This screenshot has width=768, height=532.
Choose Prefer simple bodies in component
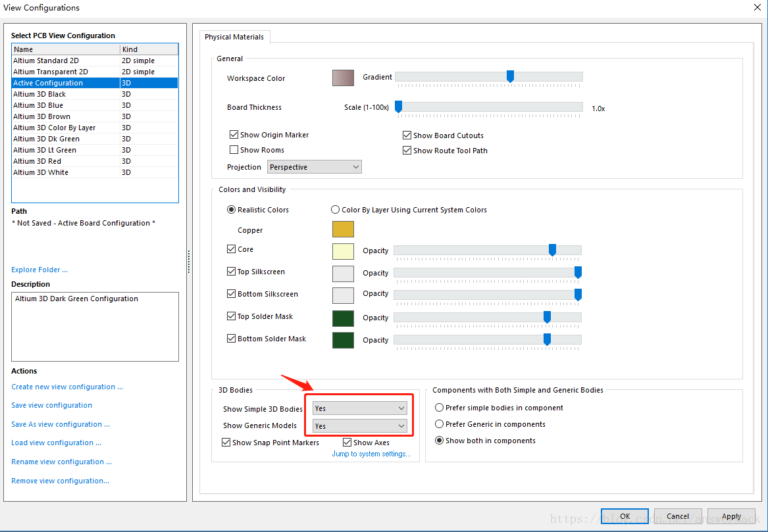point(439,408)
